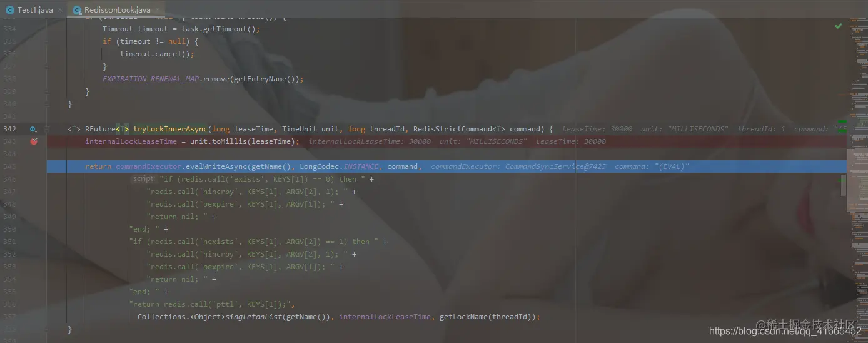This screenshot has height=343, width=868.
Task: Click the 'script:' parameter hint
Action: pyautogui.click(x=143, y=179)
